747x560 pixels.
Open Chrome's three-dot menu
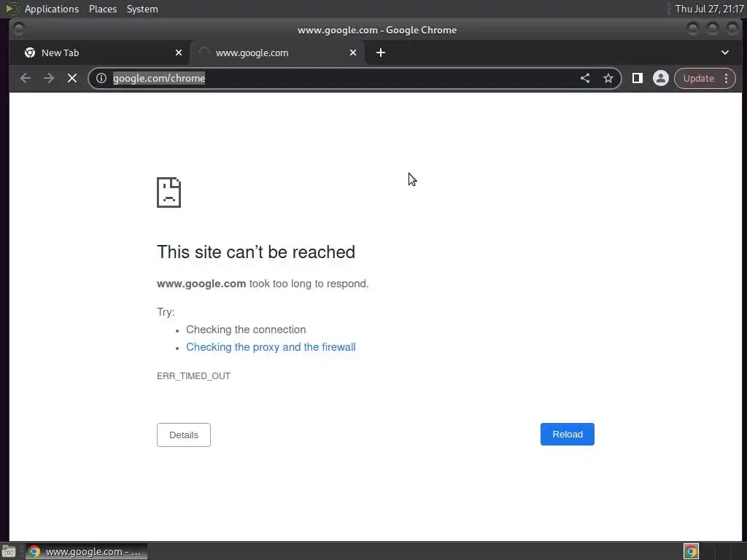coord(726,78)
